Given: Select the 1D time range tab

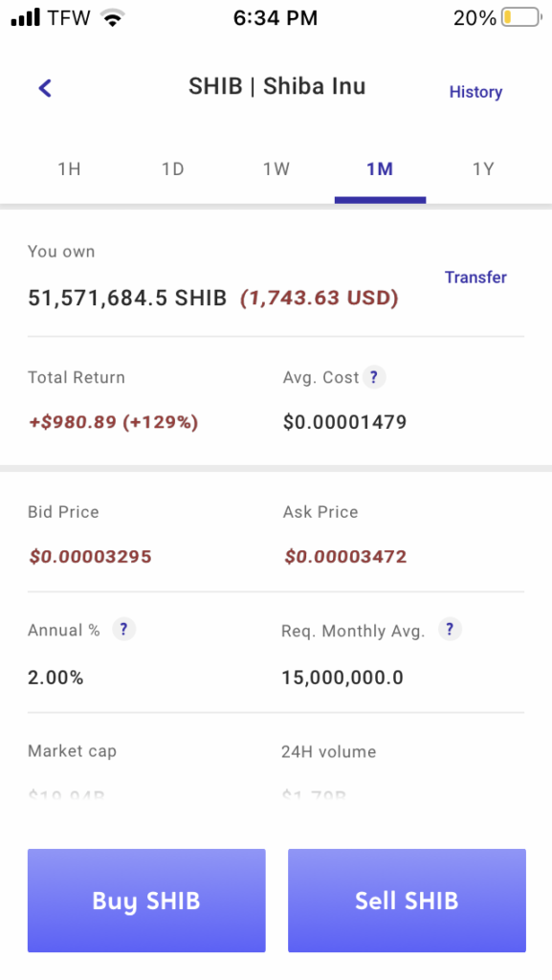Looking at the screenshot, I should (173, 169).
